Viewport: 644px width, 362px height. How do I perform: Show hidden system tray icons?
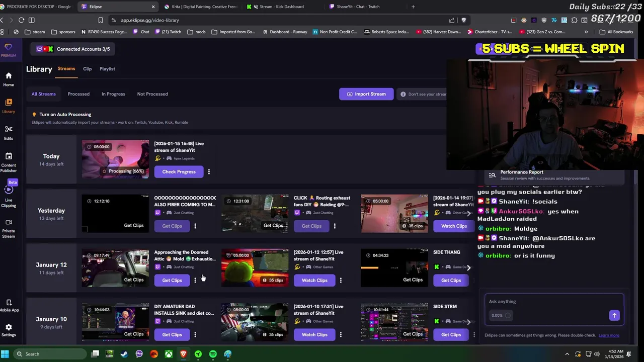point(567,354)
